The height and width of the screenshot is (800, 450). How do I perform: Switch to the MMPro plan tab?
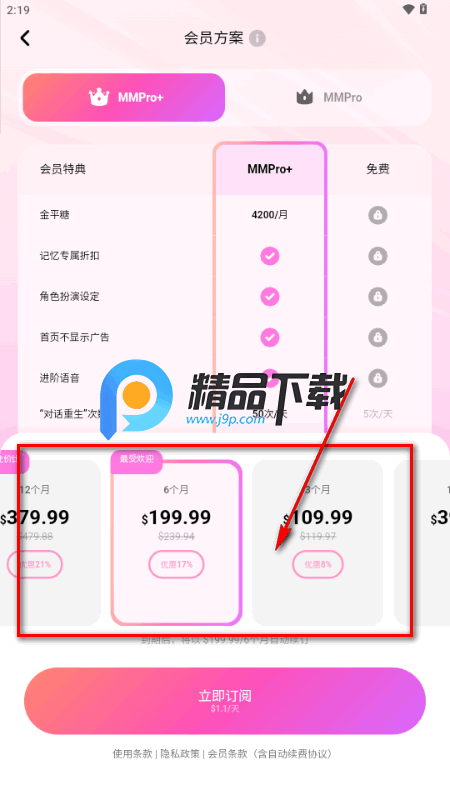pyautogui.click(x=329, y=97)
